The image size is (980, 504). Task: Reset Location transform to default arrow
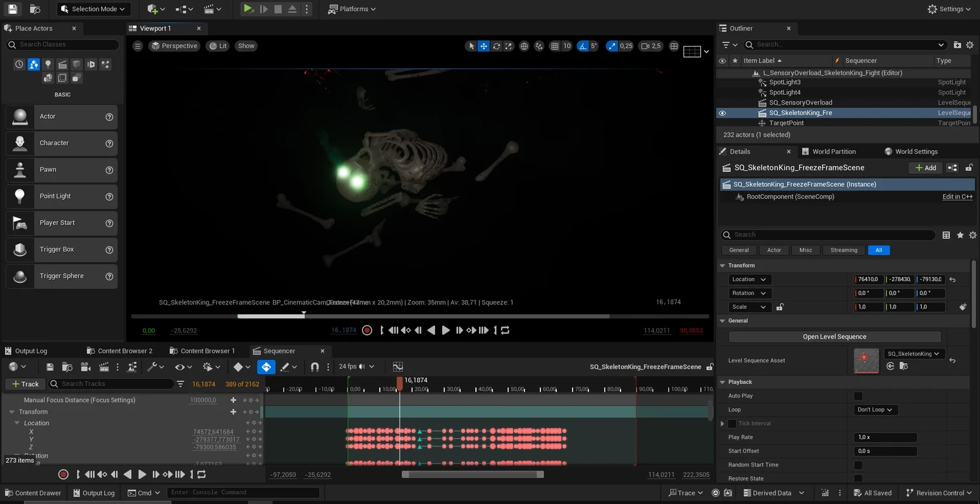tap(952, 279)
